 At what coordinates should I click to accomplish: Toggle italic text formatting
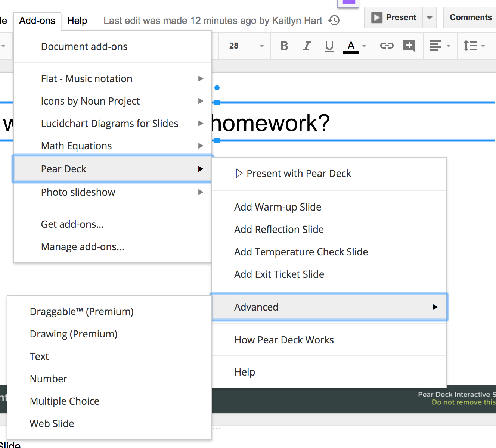point(307,46)
